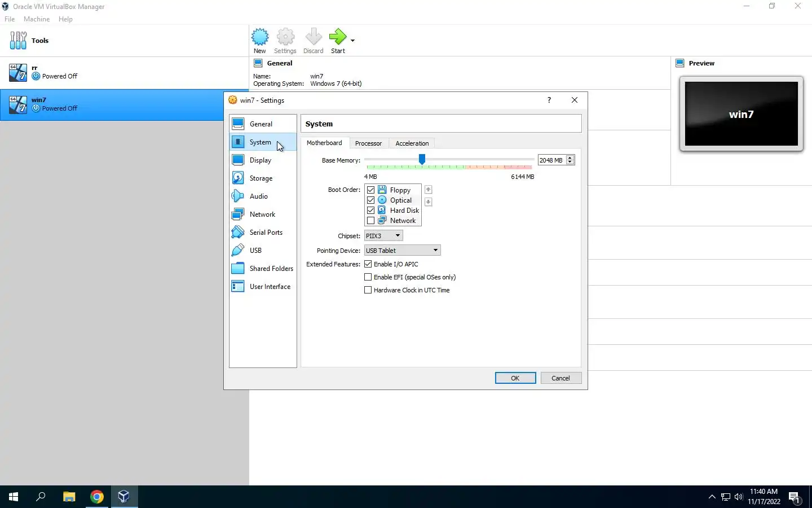Click VirtualBox taskbar icon
Viewport: 812px width, 508px height.
(124, 497)
